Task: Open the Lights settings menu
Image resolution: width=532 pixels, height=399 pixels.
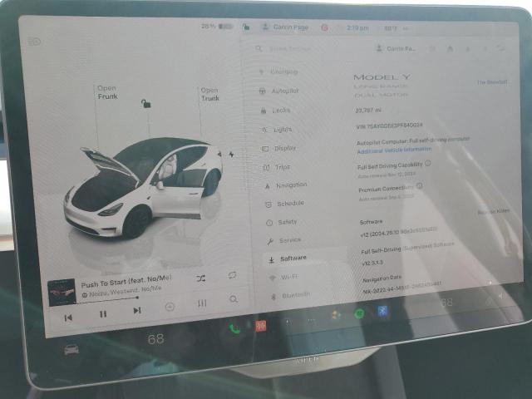Action: click(x=277, y=130)
